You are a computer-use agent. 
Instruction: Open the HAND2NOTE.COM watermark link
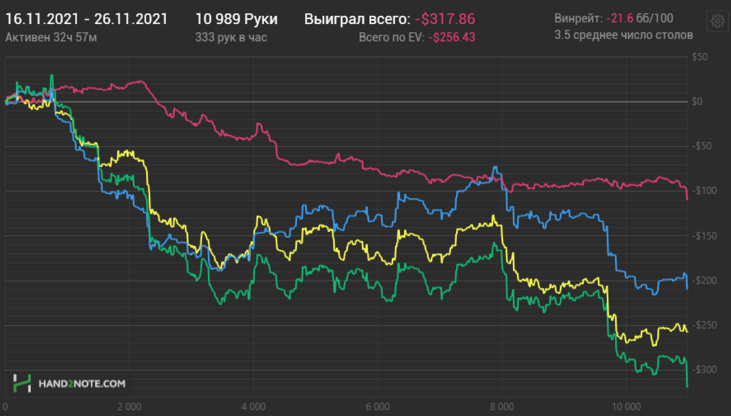point(82,384)
